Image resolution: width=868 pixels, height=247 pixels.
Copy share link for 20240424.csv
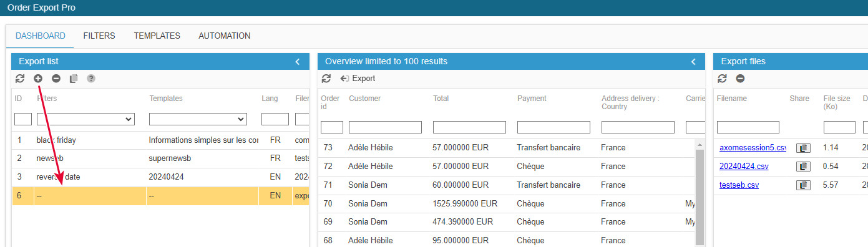[803, 167]
